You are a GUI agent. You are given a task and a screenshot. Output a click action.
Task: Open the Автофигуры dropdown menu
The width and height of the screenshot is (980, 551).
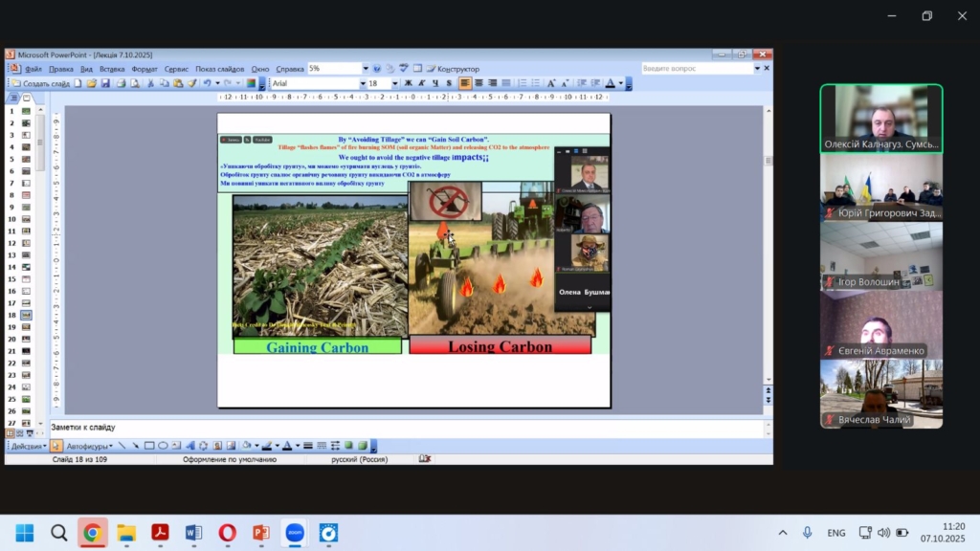click(89, 446)
